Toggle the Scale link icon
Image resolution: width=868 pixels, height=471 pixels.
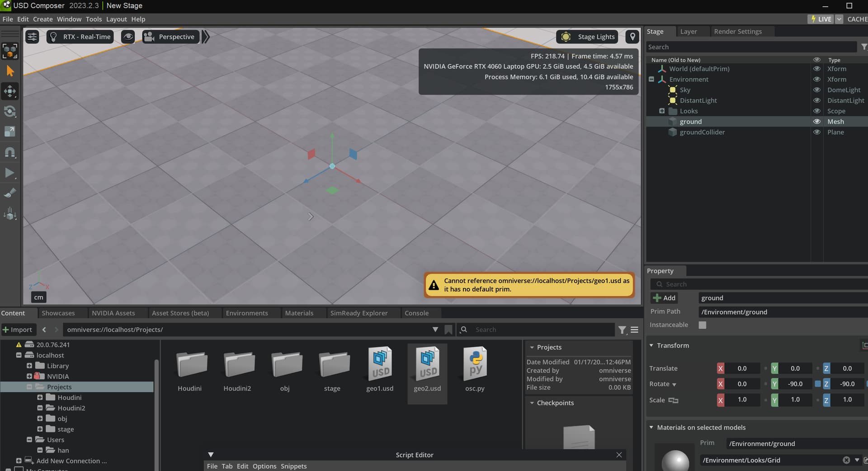point(673,400)
